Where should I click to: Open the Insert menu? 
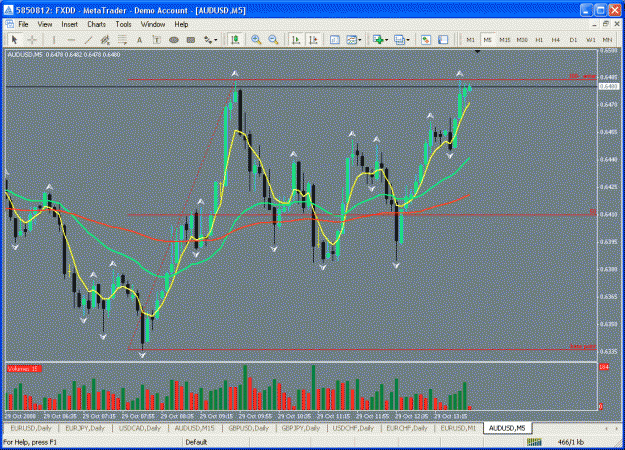(69, 24)
